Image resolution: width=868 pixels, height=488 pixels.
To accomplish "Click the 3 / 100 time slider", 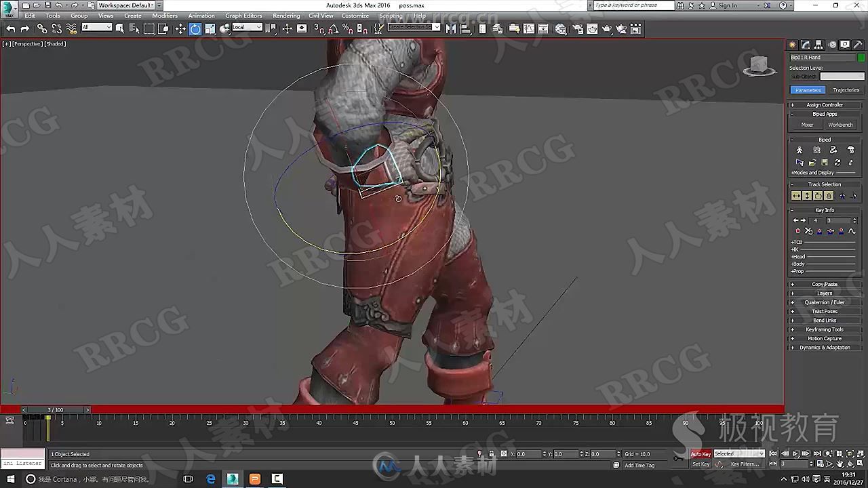I will pyautogui.click(x=56, y=409).
